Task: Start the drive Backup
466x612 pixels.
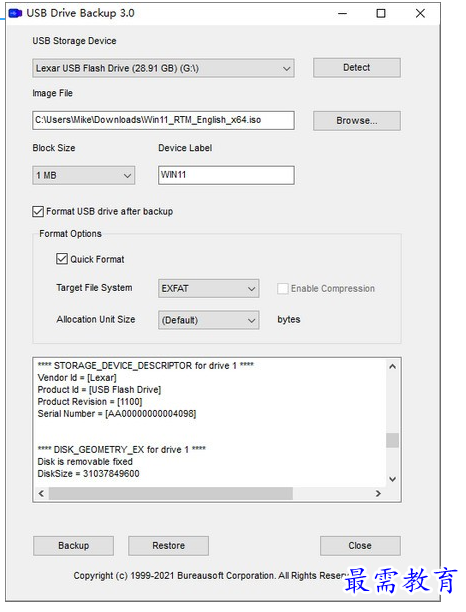Action: (73, 546)
